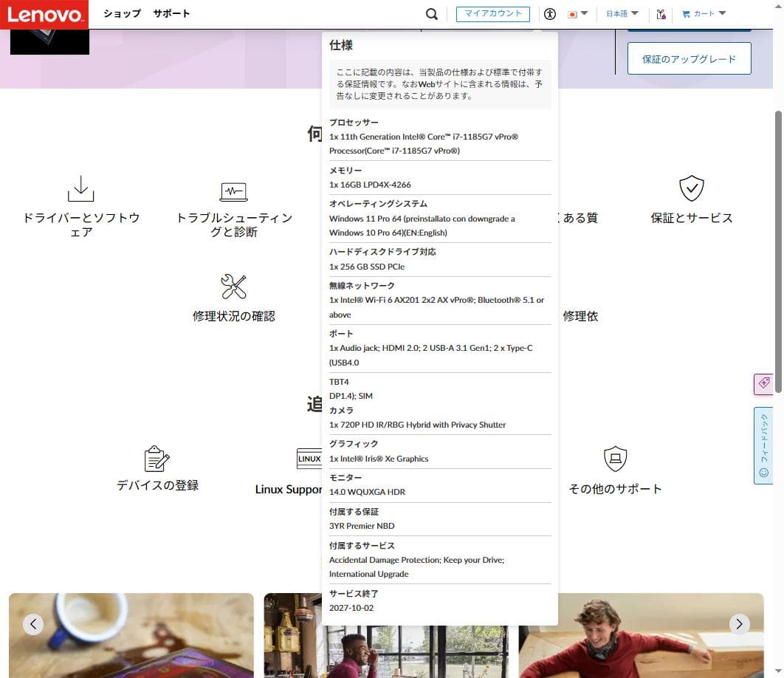This screenshot has width=784, height=678.
Task: Click the 保証のアップグレード button
Action: (x=689, y=59)
